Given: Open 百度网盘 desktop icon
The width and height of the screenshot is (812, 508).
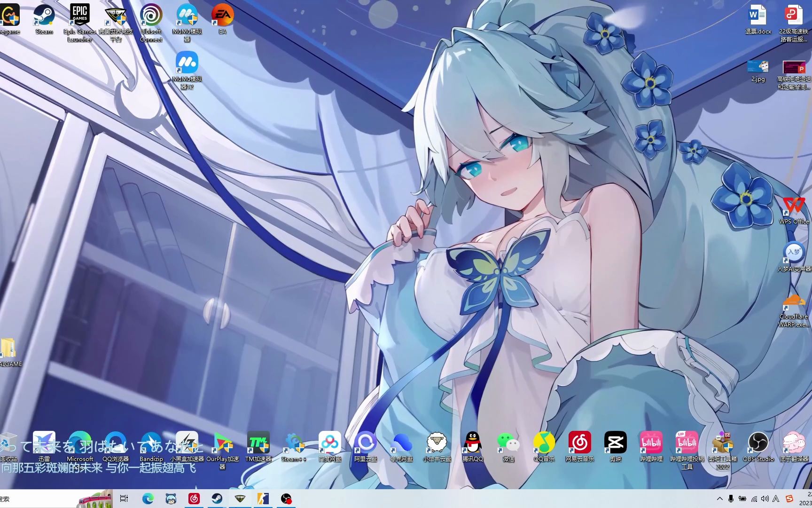Looking at the screenshot, I should point(330,446).
